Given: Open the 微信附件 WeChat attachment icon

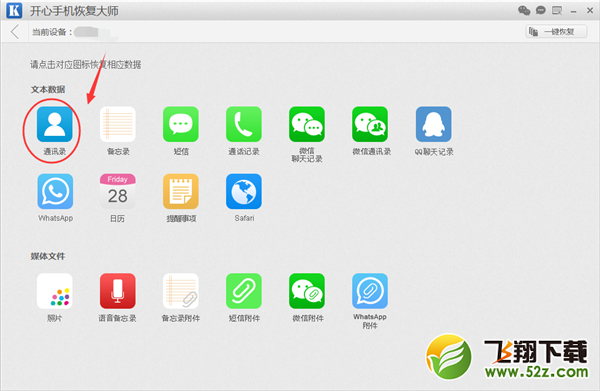Looking at the screenshot, I should coord(307,291).
